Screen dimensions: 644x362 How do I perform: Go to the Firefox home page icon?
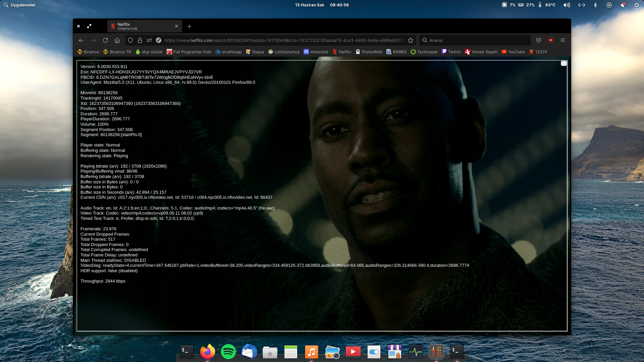[x=117, y=40]
